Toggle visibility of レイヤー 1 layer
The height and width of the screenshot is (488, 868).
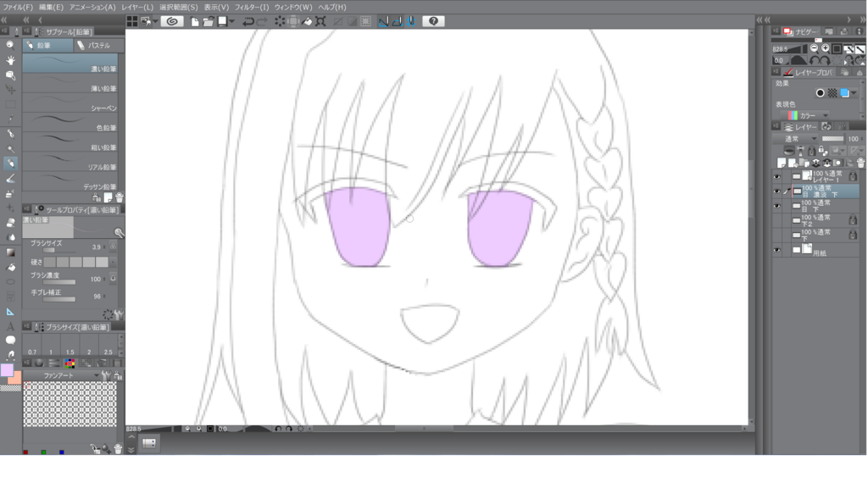pos(776,177)
